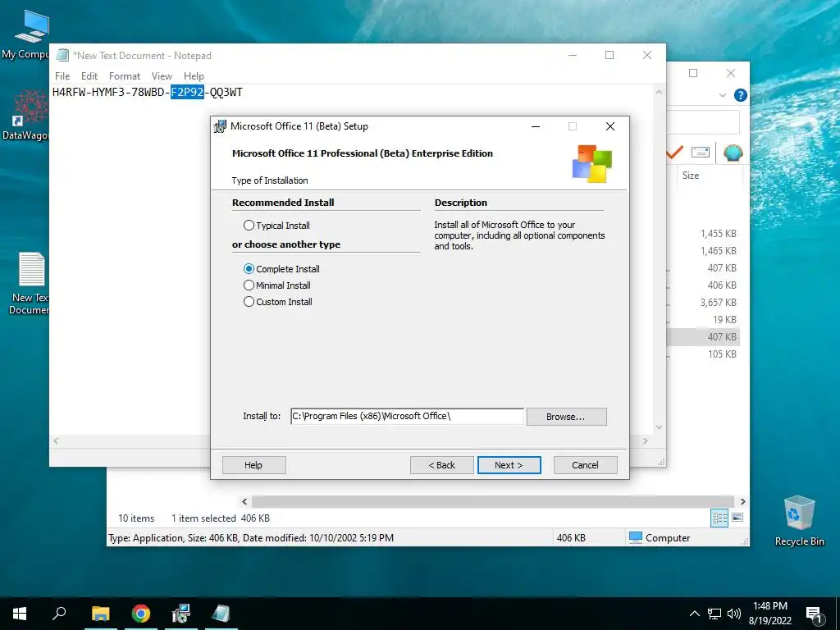Click the 19 KB size entry
Viewport: 840px width, 630px height.
point(724,320)
